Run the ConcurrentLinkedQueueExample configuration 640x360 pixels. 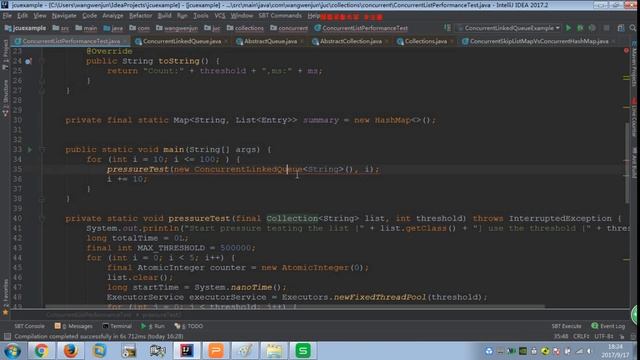click(568, 28)
